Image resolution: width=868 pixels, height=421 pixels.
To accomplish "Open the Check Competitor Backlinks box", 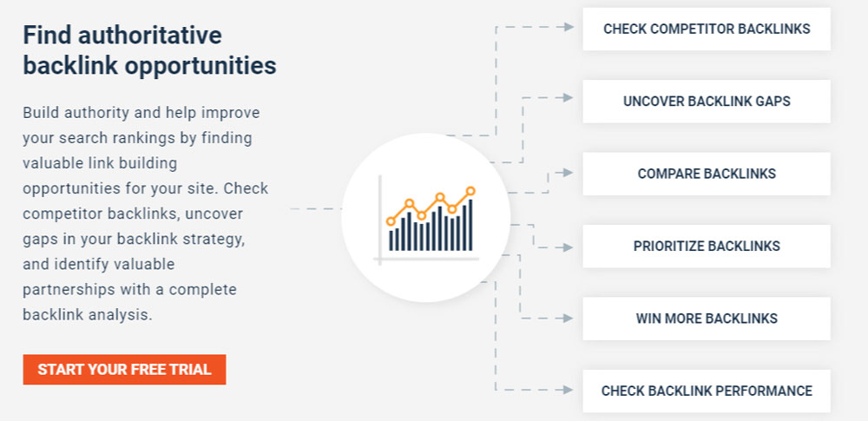I will coord(707,29).
